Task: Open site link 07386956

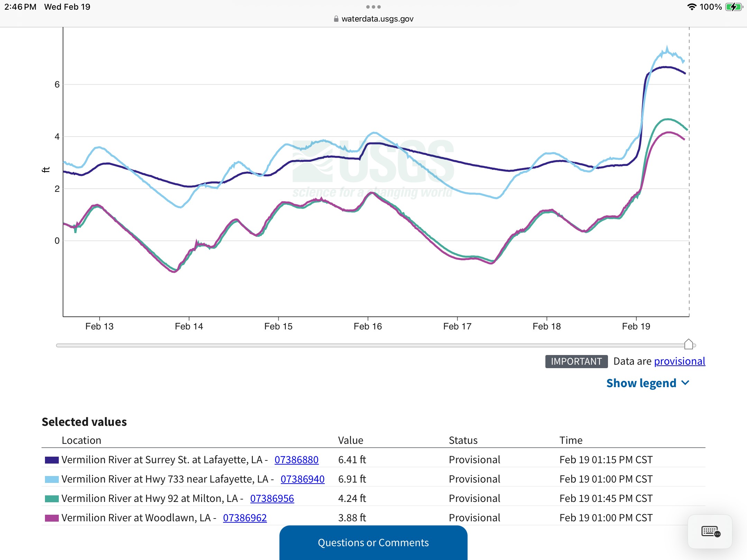Action: click(x=272, y=498)
